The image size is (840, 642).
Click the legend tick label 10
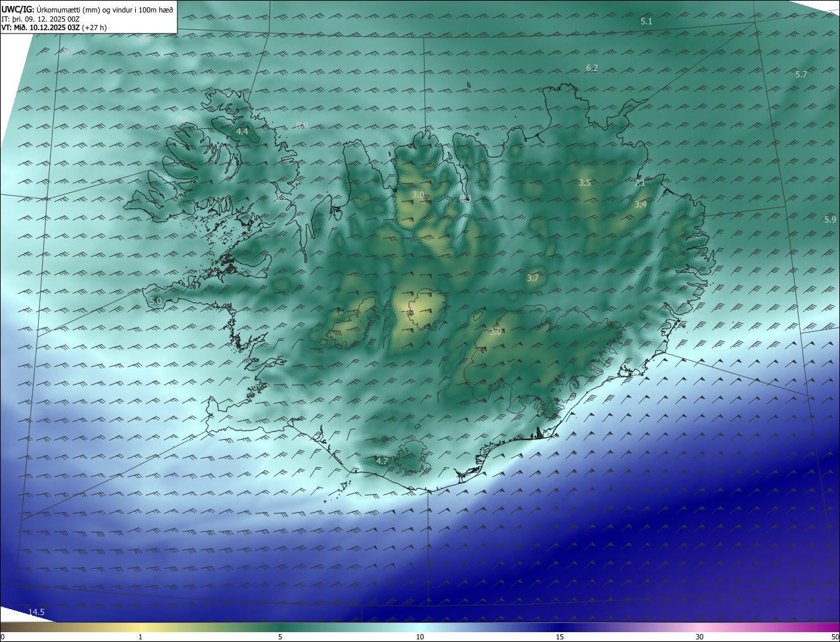(420, 637)
